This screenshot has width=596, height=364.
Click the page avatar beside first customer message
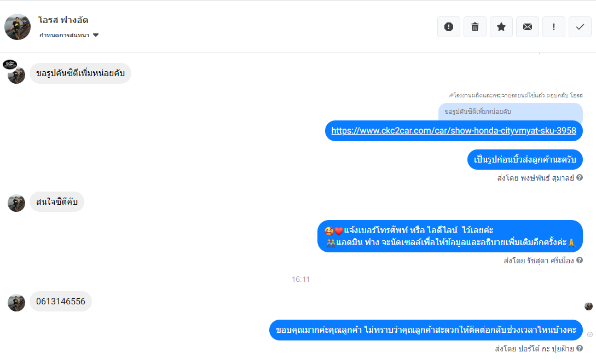10,64
